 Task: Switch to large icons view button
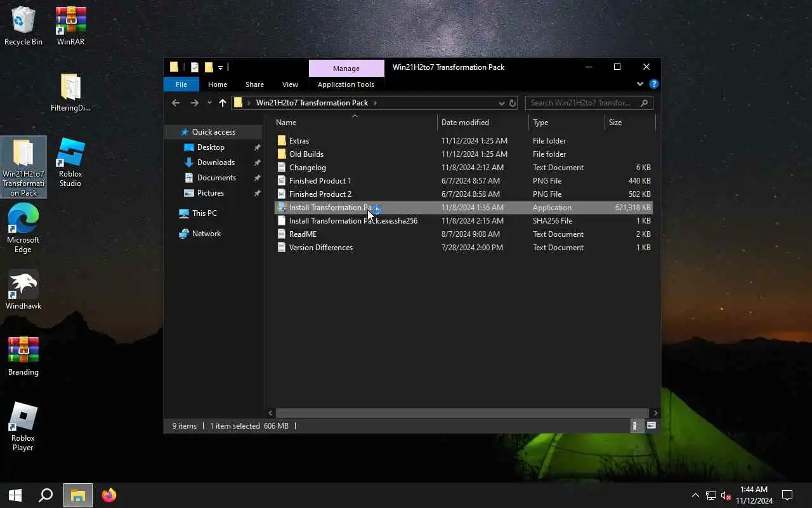click(x=652, y=426)
